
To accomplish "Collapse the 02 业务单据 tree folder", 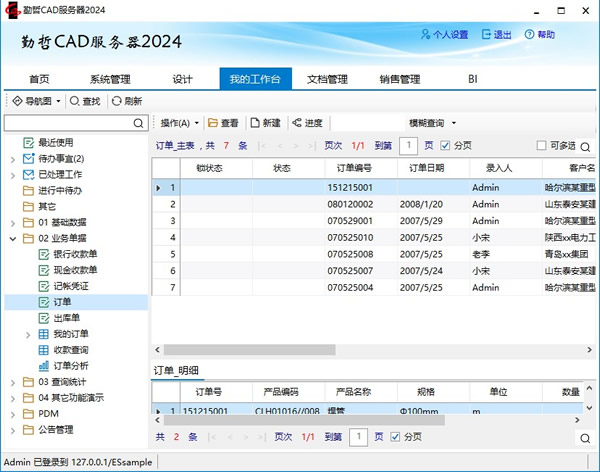I will click(11, 240).
